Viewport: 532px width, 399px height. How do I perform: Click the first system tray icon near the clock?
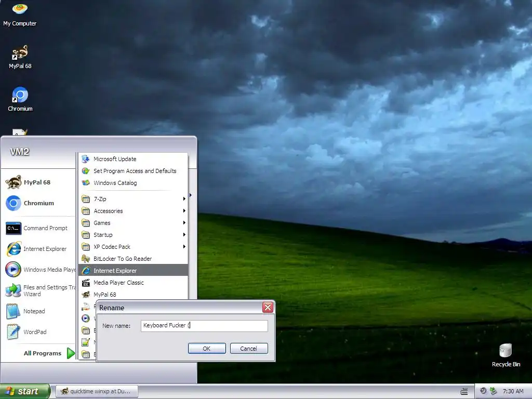coord(483,391)
